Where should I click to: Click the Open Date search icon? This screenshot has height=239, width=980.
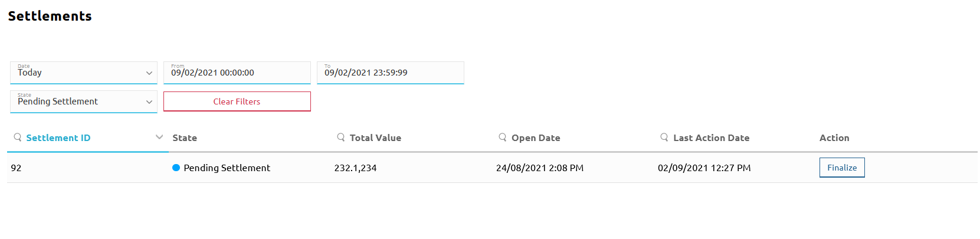point(503,137)
